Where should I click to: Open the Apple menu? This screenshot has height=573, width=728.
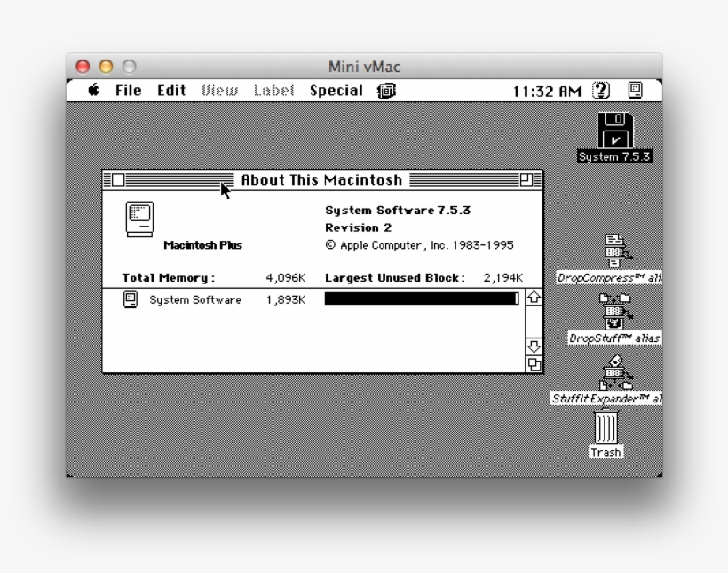click(93, 89)
